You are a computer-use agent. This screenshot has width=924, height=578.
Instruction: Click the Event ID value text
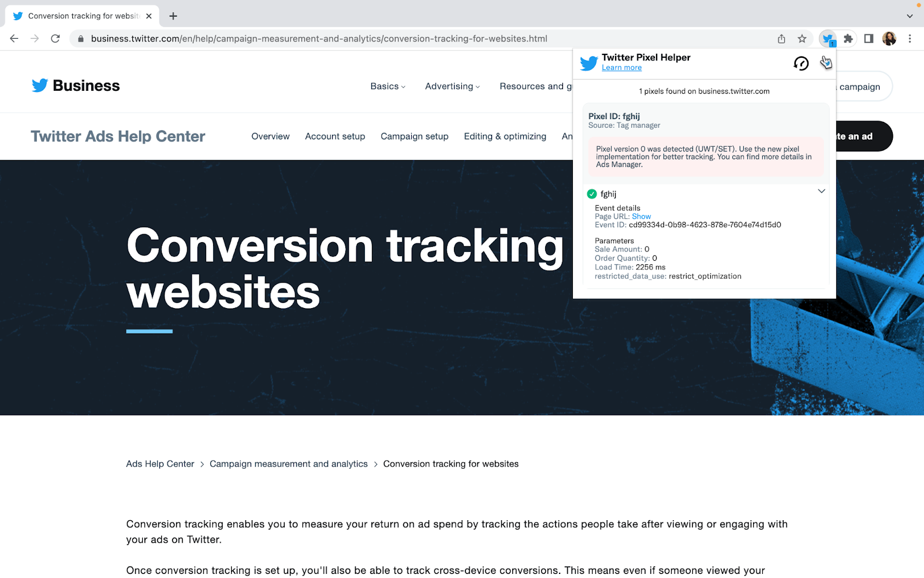[705, 225]
